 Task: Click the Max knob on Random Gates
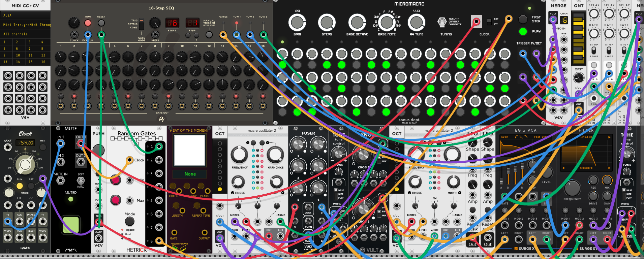[x=116, y=200]
